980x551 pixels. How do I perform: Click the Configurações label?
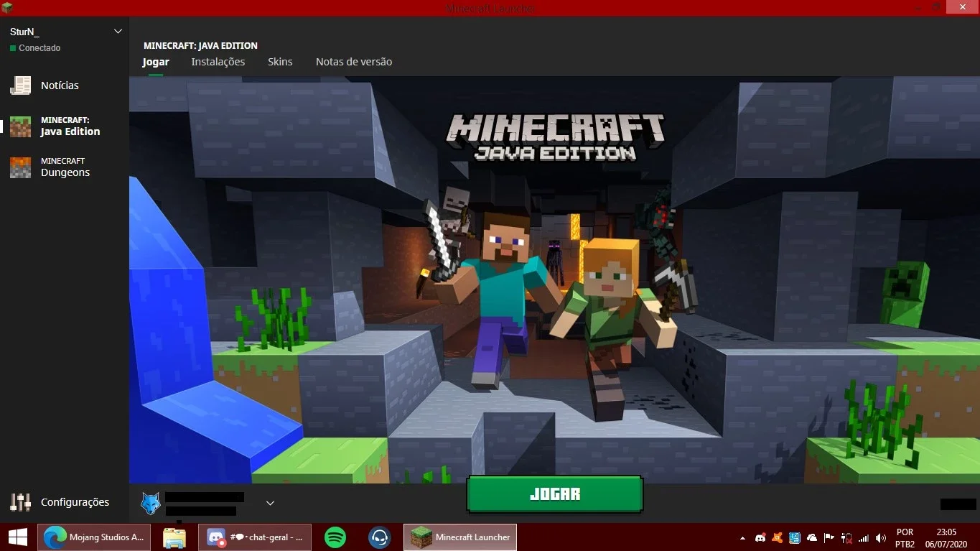pos(75,502)
